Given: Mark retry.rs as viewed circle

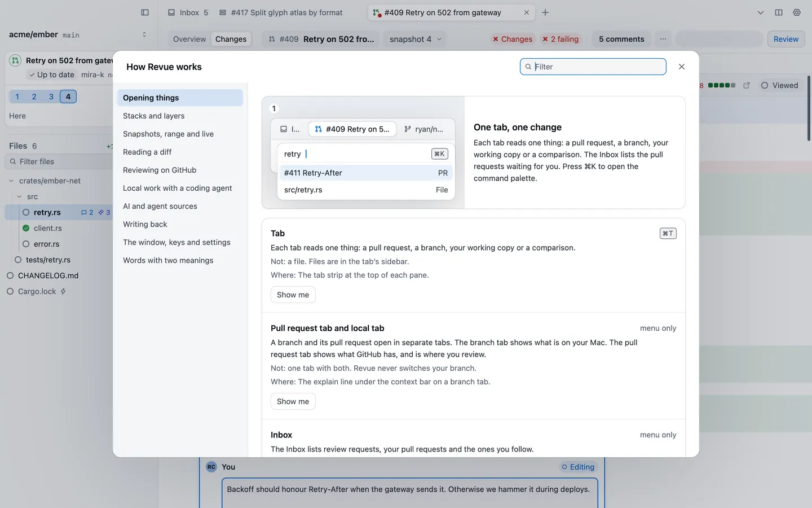Looking at the screenshot, I should [x=26, y=213].
